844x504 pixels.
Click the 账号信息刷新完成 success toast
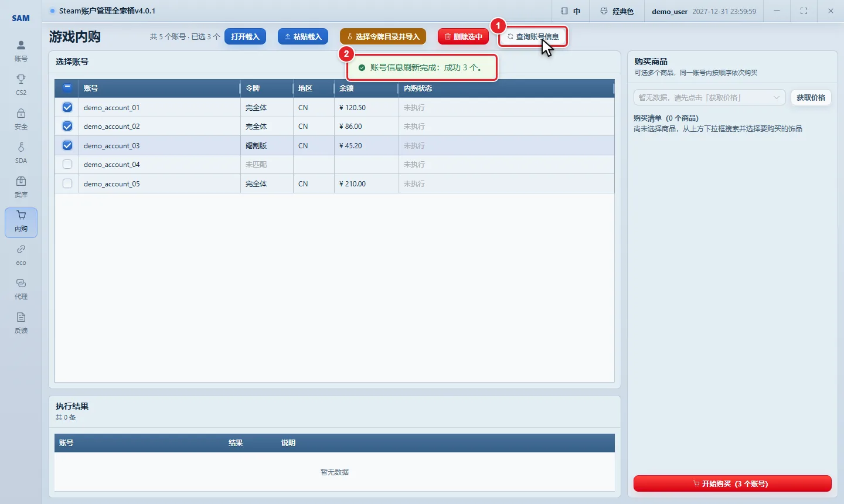pos(421,67)
